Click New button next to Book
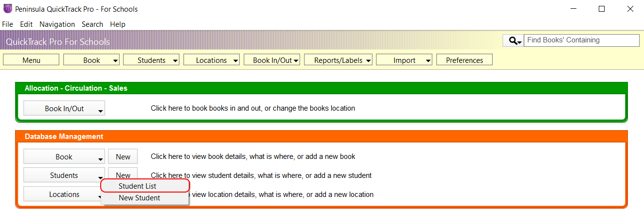Screen dimensions: 644x214 (123, 156)
